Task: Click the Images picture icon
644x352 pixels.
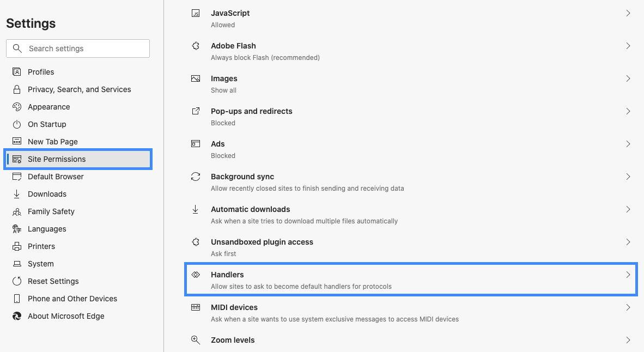Action: point(195,77)
